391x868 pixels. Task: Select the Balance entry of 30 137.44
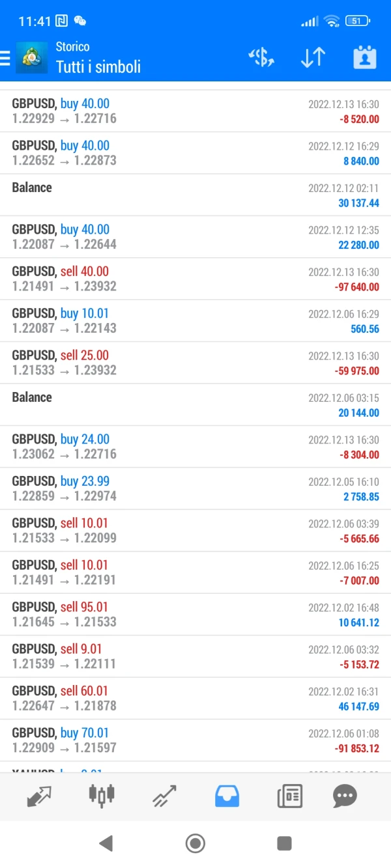[x=195, y=195]
